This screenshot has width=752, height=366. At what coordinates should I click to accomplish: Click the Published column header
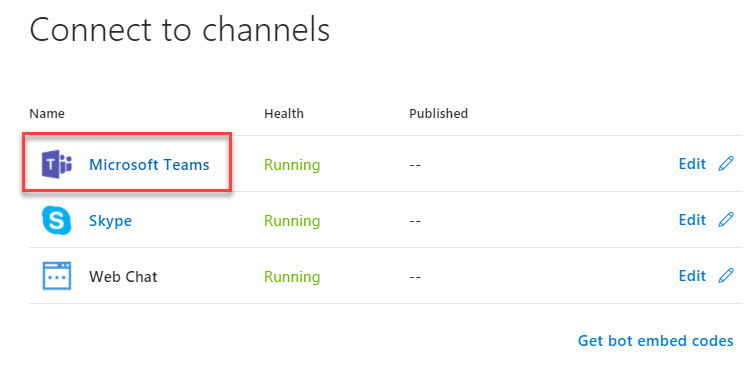[438, 114]
